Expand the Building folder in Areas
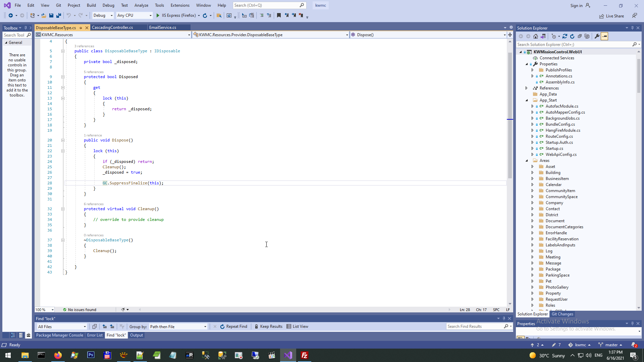 coord(532,173)
